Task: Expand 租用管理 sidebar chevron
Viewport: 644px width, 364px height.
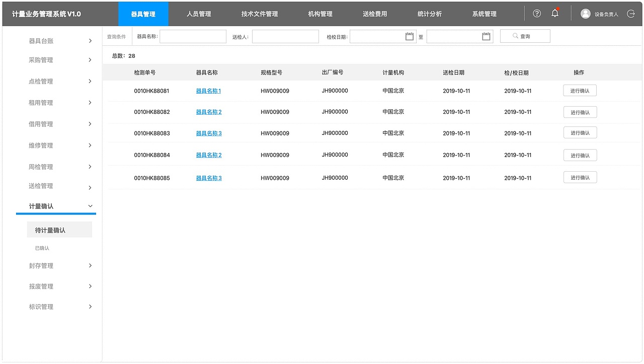Action: (90, 103)
